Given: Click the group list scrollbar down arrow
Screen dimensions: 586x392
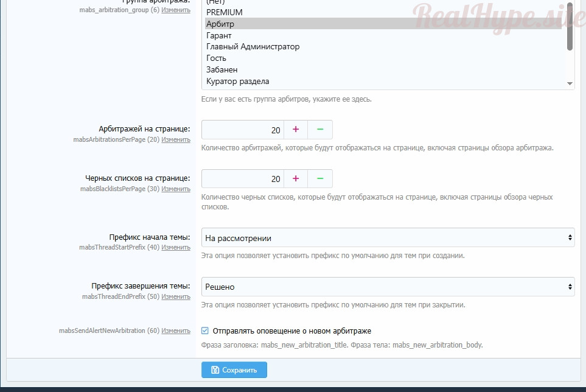Looking at the screenshot, I should click(x=570, y=84).
